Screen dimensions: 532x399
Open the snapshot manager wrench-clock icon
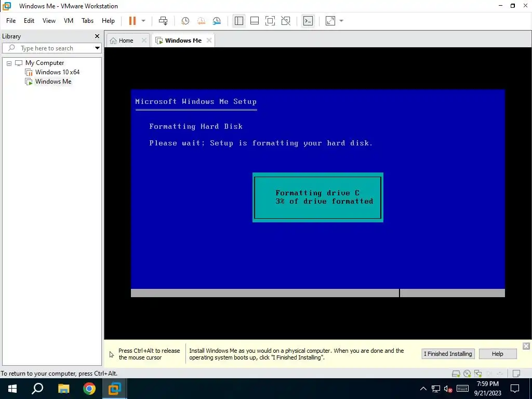tap(217, 21)
